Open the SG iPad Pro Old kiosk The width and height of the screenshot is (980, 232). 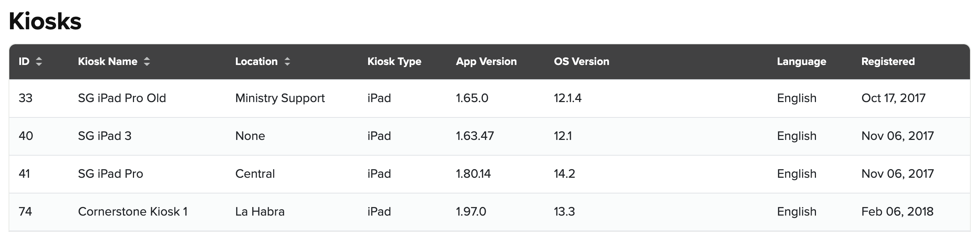pyautogui.click(x=122, y=99)
